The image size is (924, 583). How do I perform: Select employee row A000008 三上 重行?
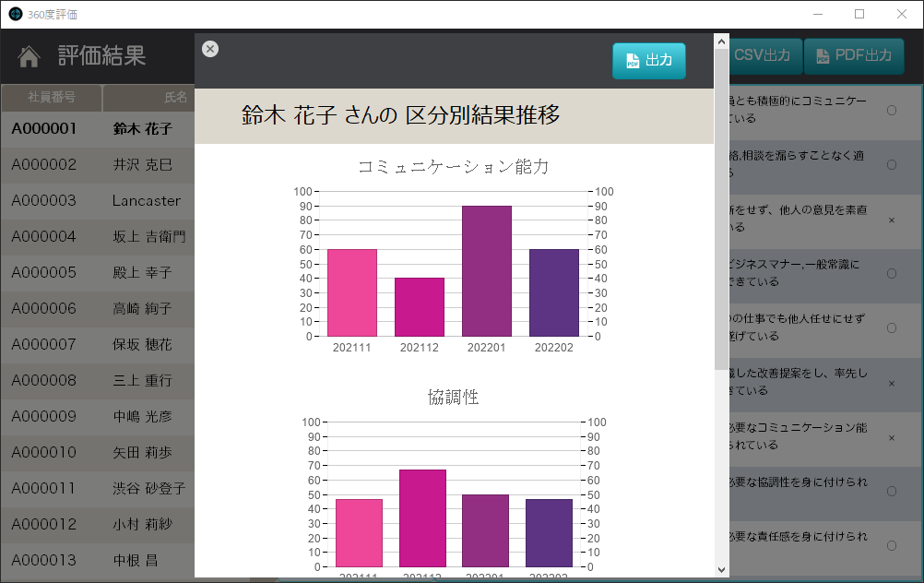click(x=97, y=380)
